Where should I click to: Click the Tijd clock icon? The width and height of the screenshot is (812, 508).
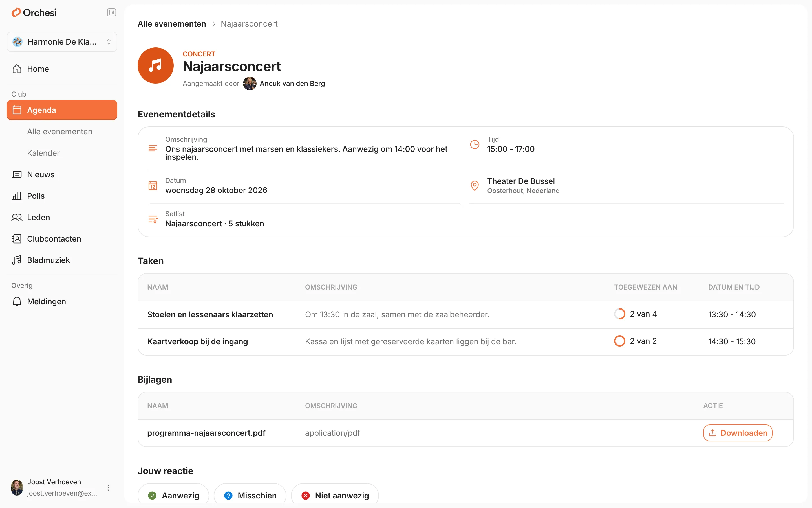pyautogui.click(x=475, y=144)
